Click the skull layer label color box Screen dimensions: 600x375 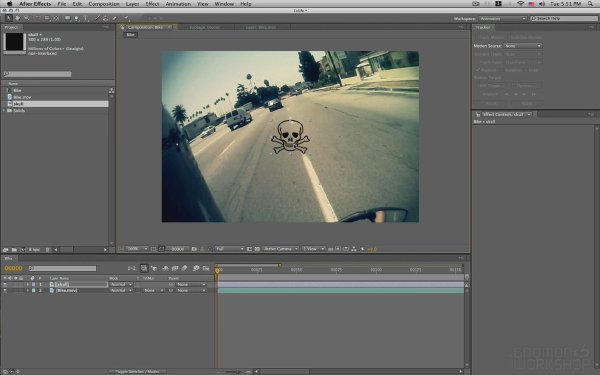33,284
